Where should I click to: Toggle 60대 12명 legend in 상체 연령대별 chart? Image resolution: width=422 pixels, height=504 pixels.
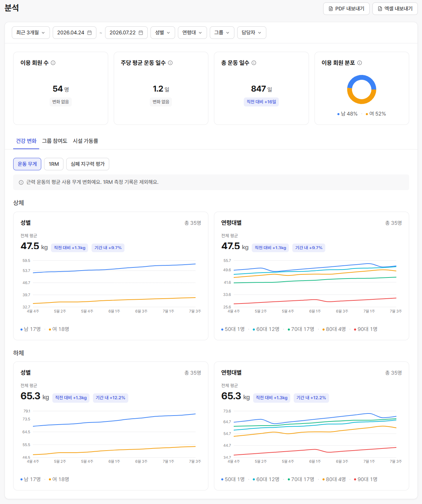(266, 329)
